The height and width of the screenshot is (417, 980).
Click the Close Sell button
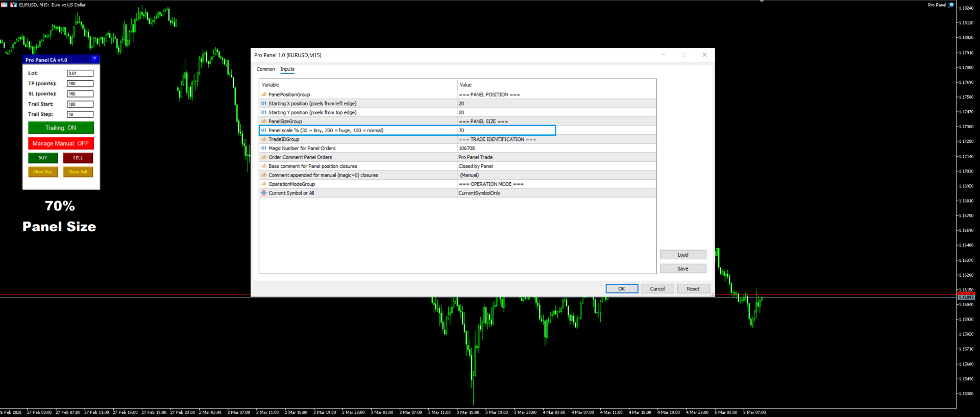click(x=78, y=172)
